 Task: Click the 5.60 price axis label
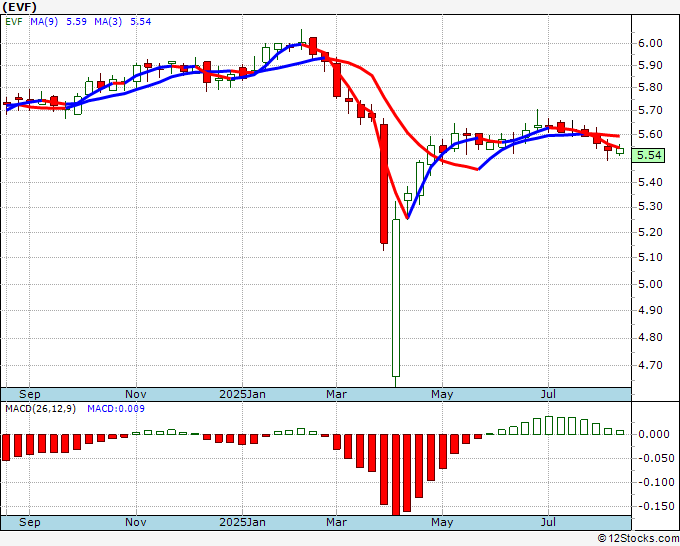click(650, 134)
